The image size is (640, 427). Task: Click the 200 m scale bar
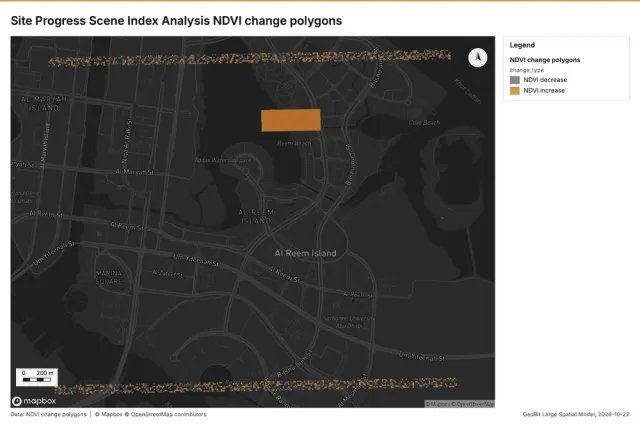coord(37,377)
